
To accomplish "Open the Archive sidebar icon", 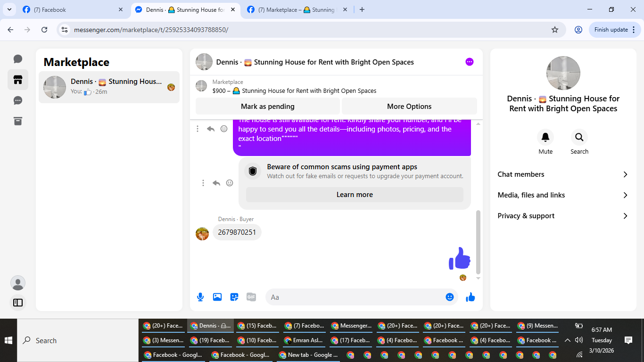I will 18,121.
